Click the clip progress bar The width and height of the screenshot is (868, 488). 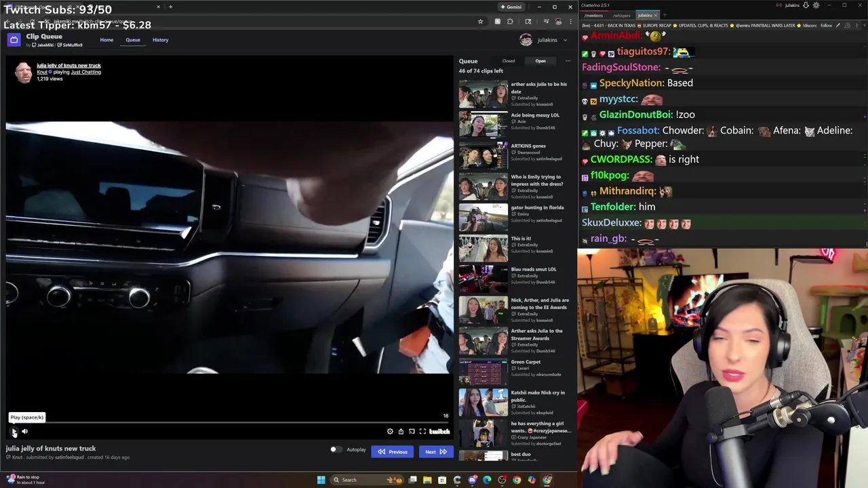[229, 422]
